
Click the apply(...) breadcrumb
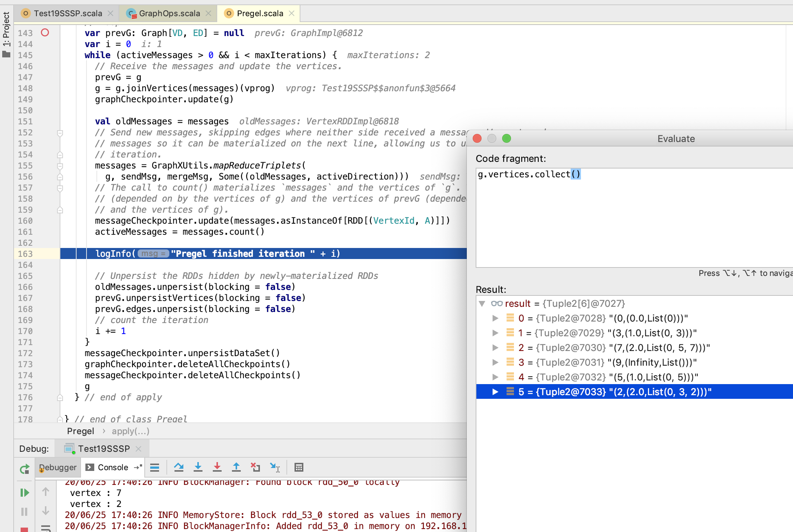tap(130, 431)
